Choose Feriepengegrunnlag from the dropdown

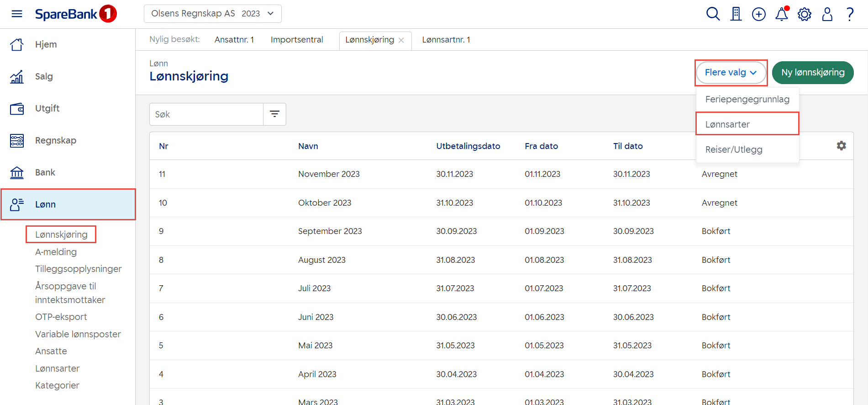click(747, 99)
